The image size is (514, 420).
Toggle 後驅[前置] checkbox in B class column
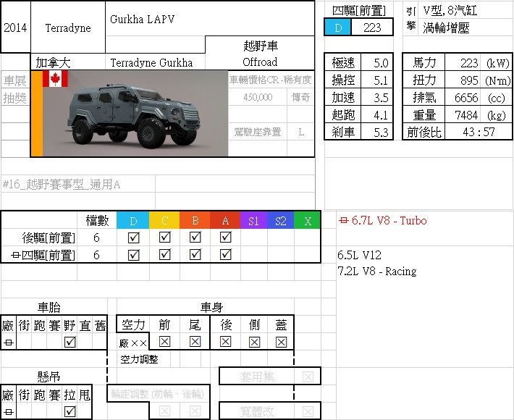pyautogui.click(x=195, y=237)
